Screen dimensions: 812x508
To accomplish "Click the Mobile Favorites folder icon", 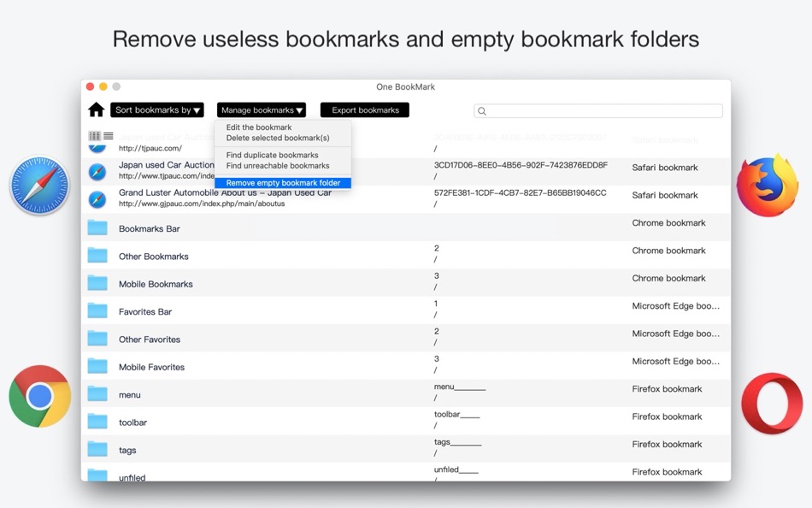I will (97, 366).
